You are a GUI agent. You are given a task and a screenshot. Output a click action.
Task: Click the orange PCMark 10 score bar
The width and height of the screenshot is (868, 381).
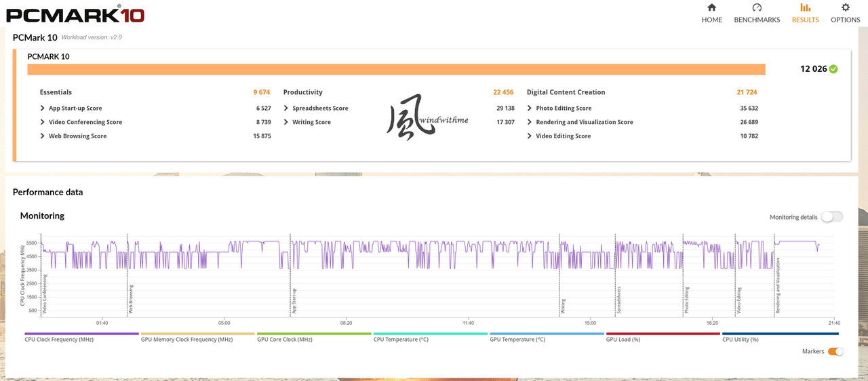click(396, 69)
